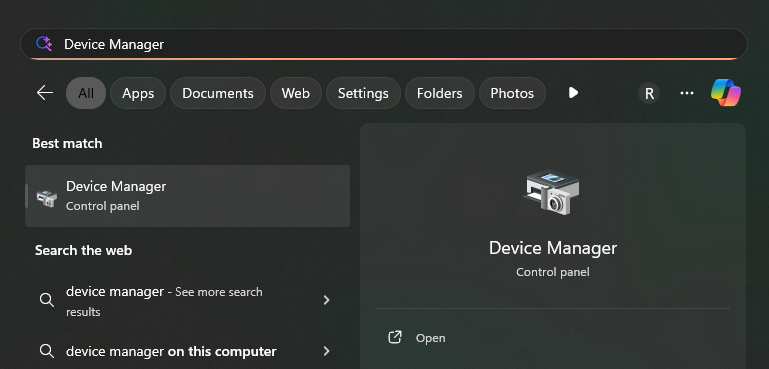Open the three-dot options menu
Image resolution: width=769 pixels, height=369 pixels.
click(x=687, y=93)
